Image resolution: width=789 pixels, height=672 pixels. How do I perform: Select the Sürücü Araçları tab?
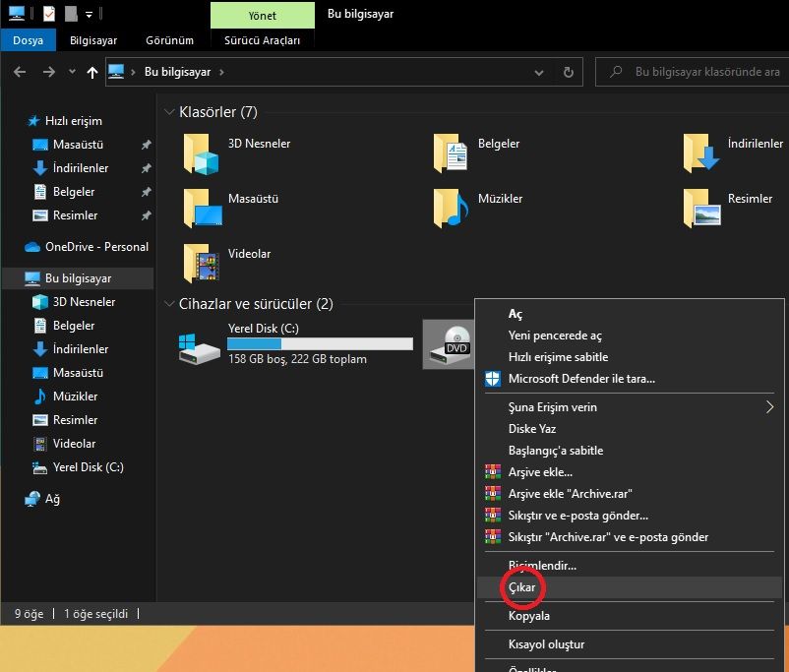pos(262,40)
